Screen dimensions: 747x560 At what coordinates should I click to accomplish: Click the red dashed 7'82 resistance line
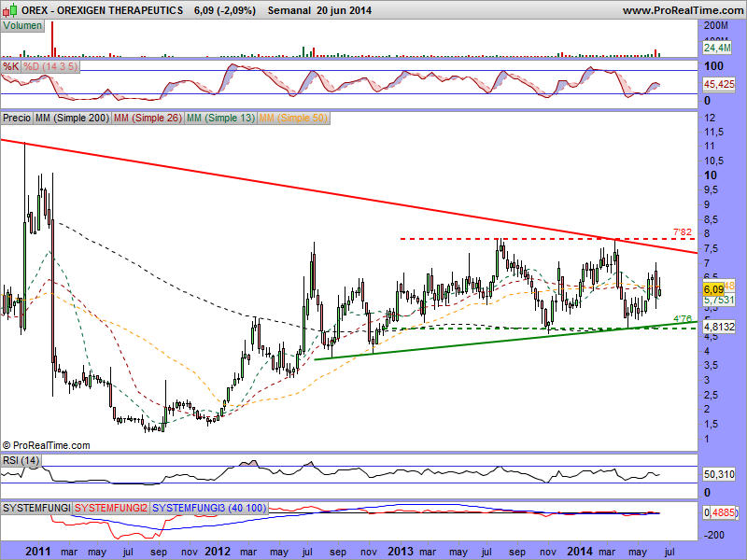547,239
